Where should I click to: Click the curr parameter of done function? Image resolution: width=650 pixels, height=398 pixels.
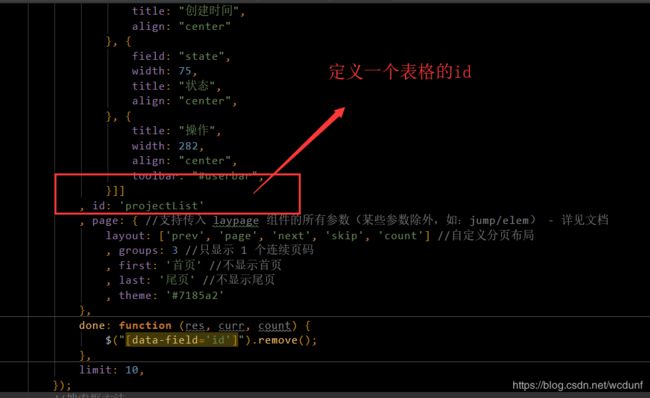coord(231,326)
